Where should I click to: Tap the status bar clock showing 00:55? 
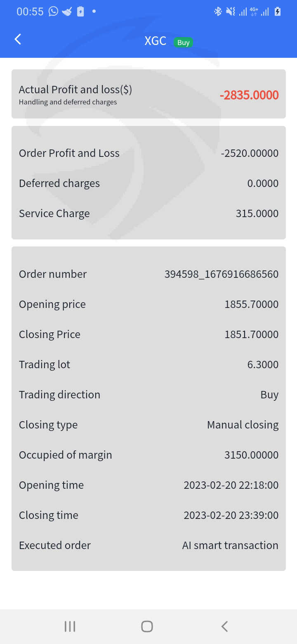coord(30,12)
